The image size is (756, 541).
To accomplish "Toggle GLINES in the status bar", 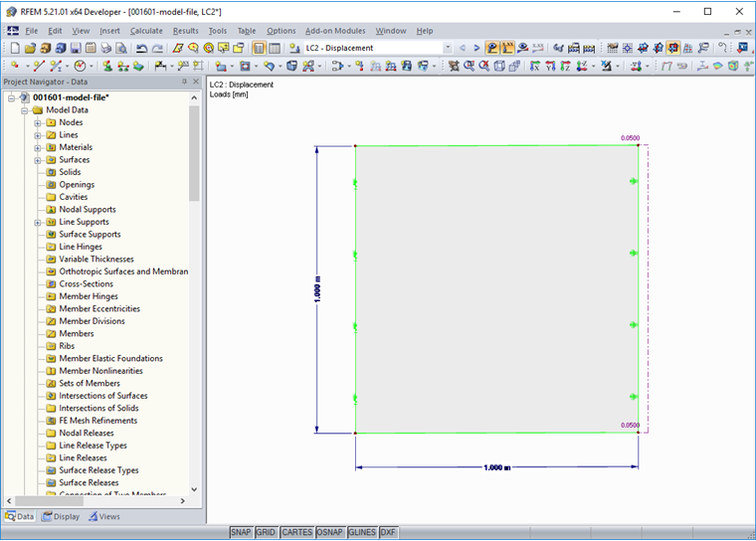I will pyautogui.click(x=362, y=532).
